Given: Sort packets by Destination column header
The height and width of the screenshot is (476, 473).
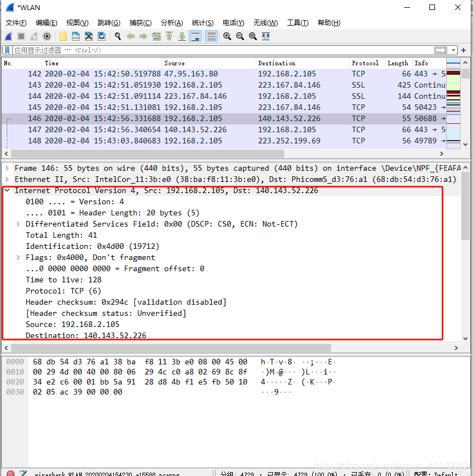Looking at the screenshot, I should click(x=303, y=63).
